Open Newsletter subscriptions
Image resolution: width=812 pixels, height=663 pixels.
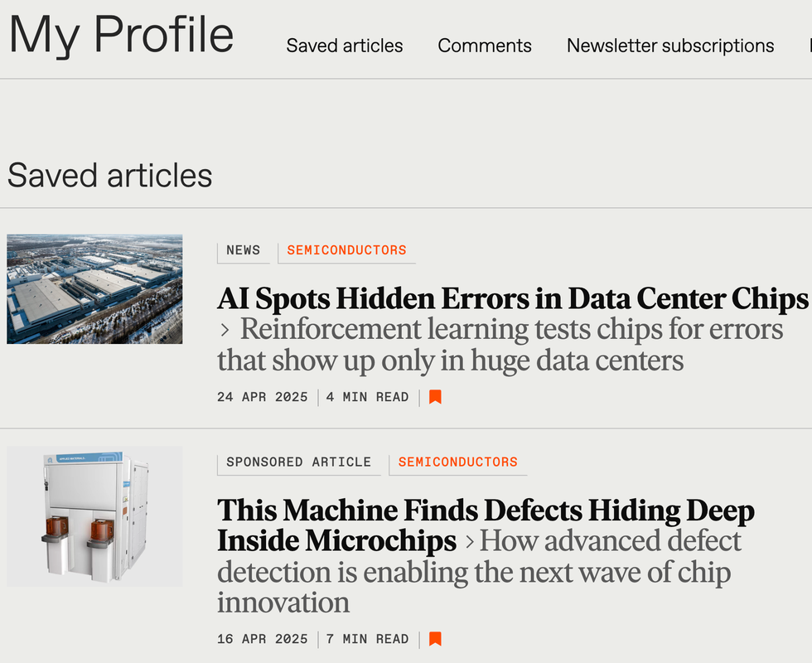tap(669, 46)
